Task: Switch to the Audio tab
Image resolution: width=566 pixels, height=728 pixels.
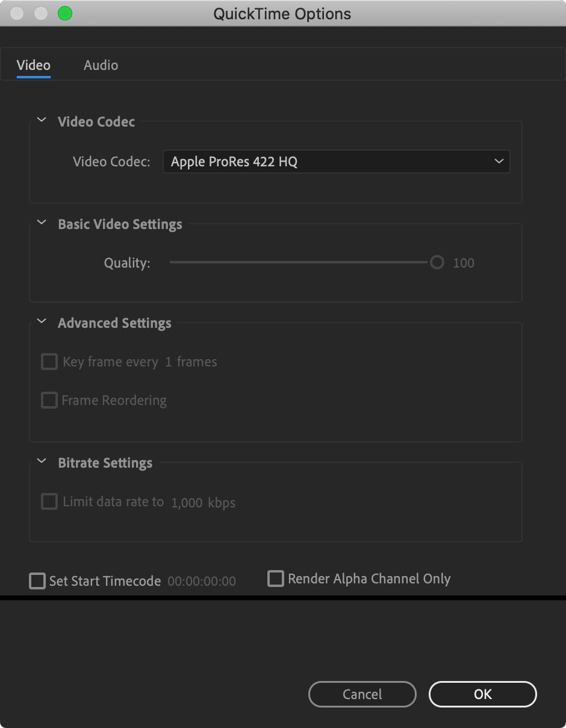Action: [x=101, y=65]
